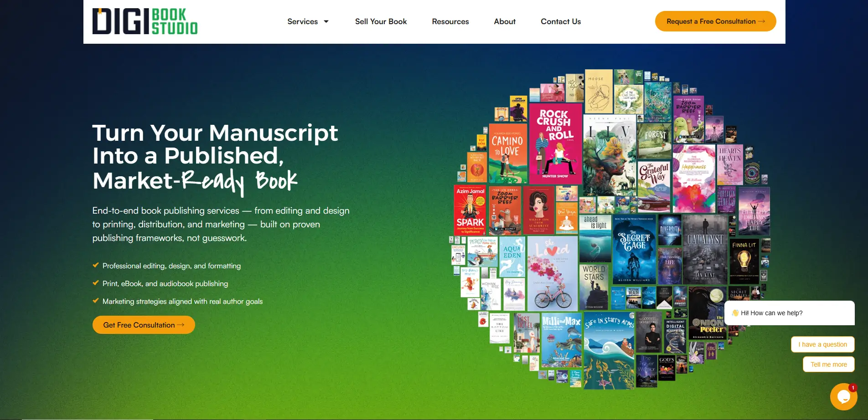This screenshot has height=420, width=868.
Task: Open the Rock Crush and Roll book cover
Action: point(555,143)
